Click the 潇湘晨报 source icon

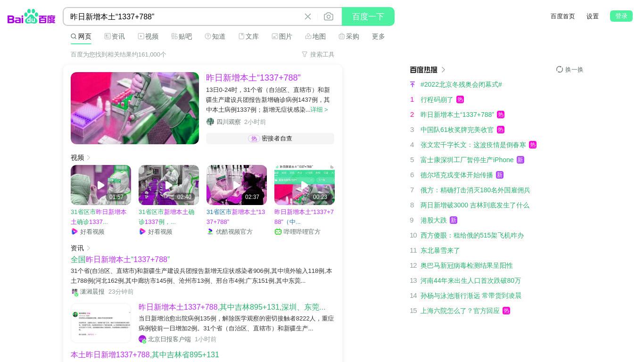coord(74,292)
